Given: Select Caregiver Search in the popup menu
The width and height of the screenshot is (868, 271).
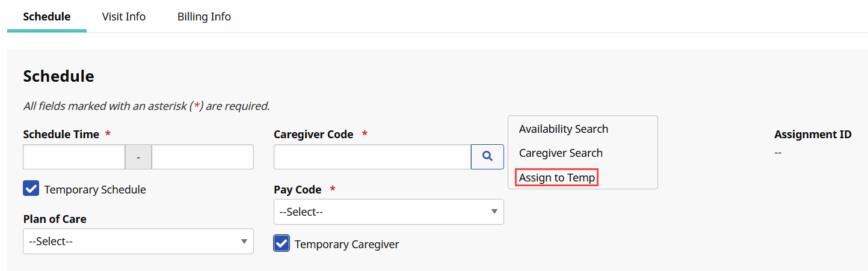Looking at the screenshot, I should pos(561,153).
